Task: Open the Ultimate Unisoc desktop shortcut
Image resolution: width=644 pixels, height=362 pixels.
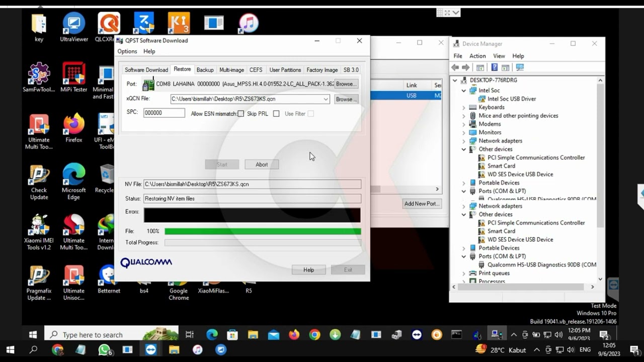Action: click(x=74, y=283)
